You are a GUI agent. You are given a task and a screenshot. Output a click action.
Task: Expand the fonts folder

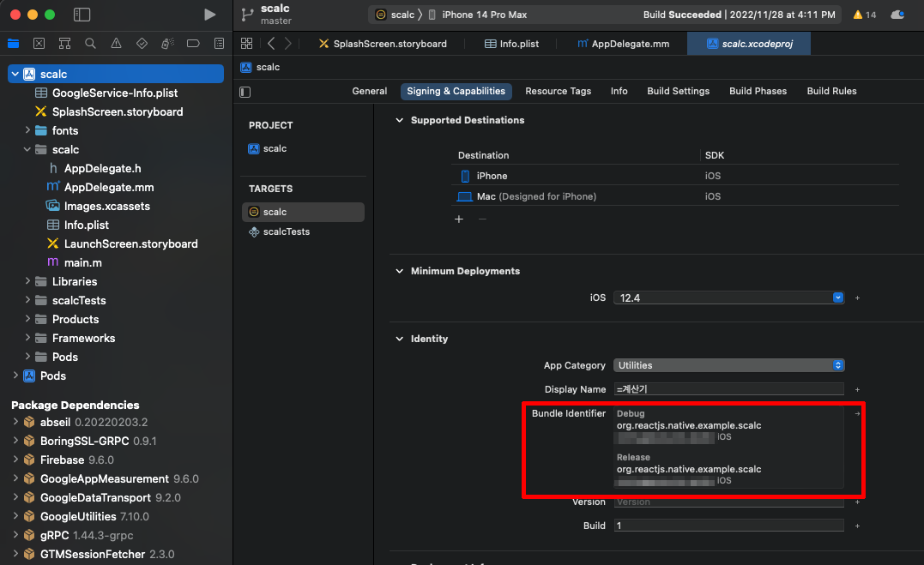(x=27, y=130)
